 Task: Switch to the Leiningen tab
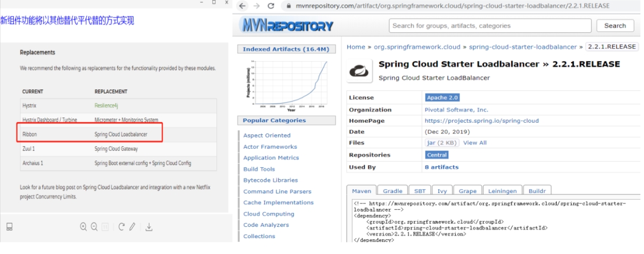coord(503,191)
